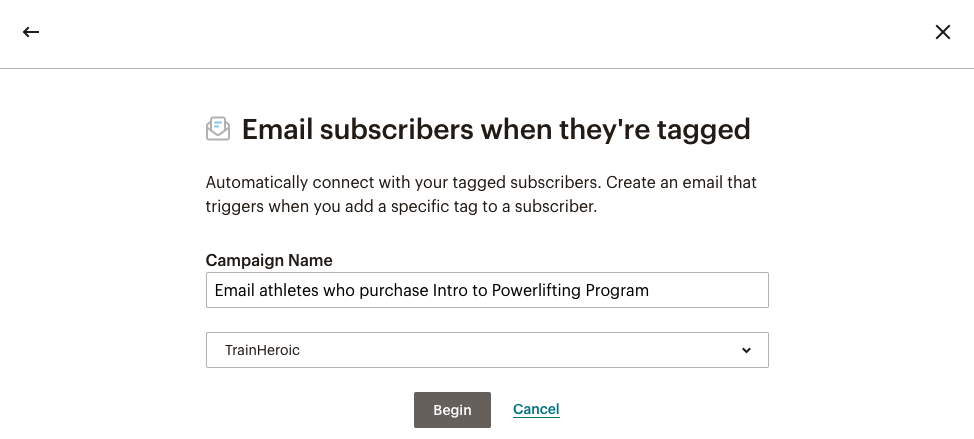Close the campaign setup with the X icon
The image size is (974, 439).
point(942,32)
